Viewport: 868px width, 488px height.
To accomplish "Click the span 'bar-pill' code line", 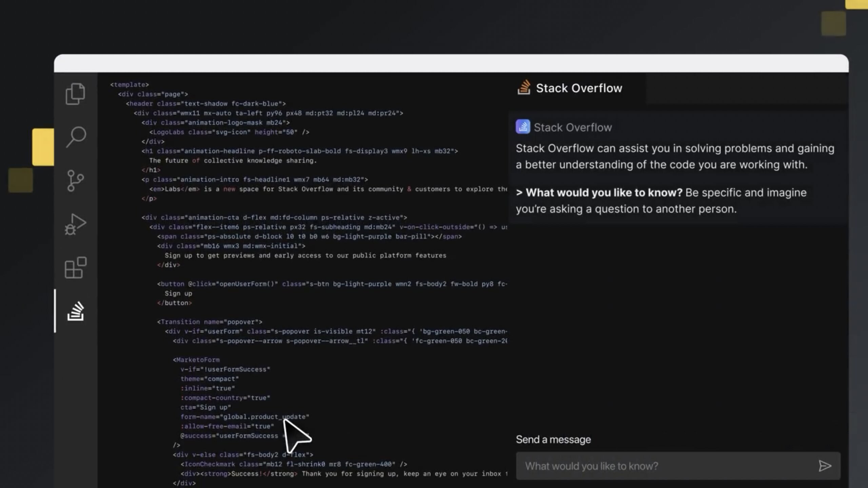I will [310, 237].
